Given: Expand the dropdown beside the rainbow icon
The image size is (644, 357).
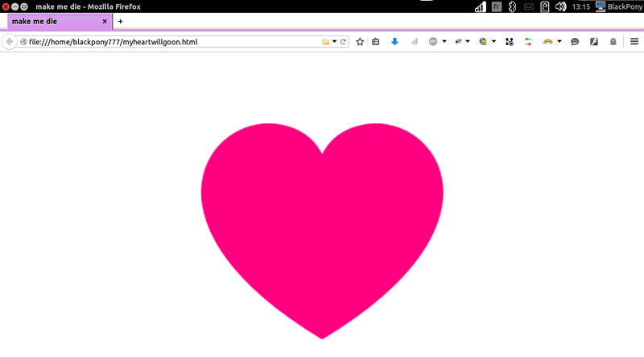Looking at the screenshot, I should point(559,42).
